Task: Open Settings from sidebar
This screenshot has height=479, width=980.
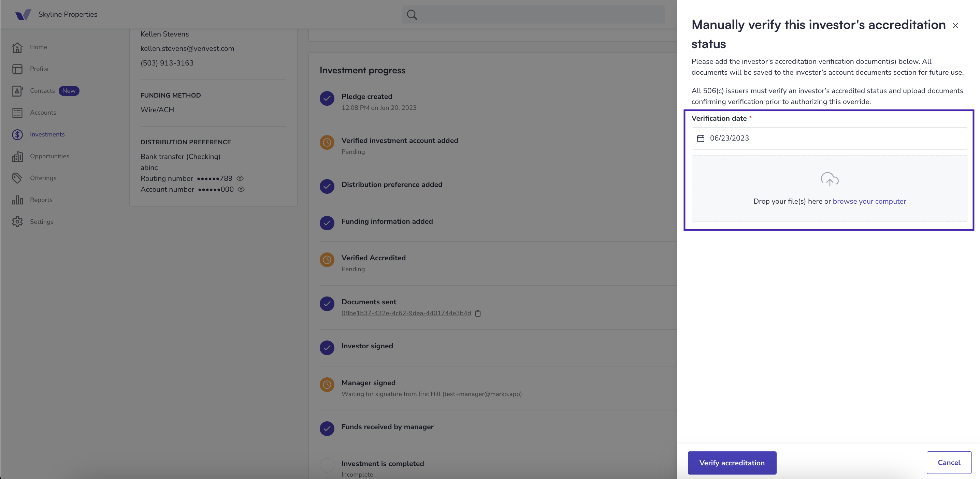Action: pos(42,222)
